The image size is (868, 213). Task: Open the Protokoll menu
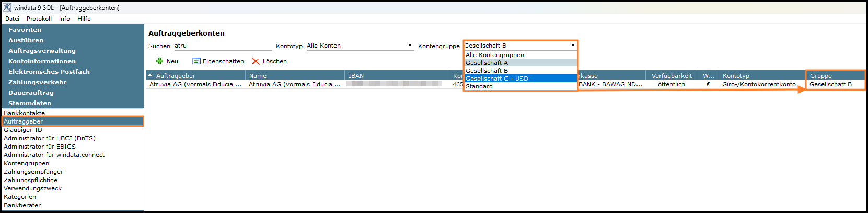[39, 19]
